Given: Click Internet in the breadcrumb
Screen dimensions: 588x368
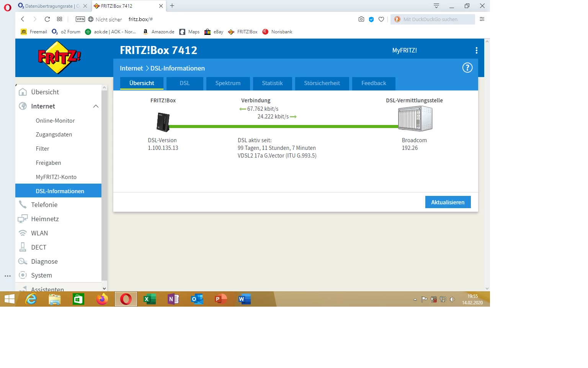Looking at the screenshot, I should [131, 68].
